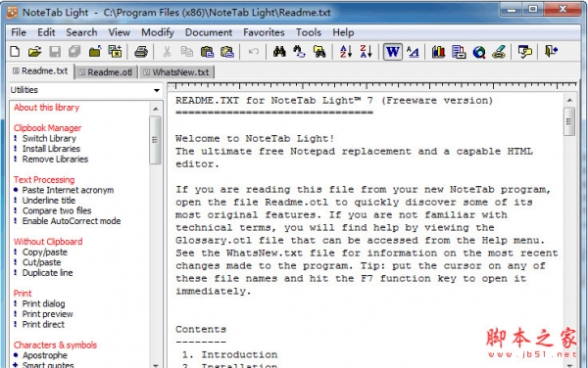
Task: Open the Modify menu
Action: pos(158,32)
